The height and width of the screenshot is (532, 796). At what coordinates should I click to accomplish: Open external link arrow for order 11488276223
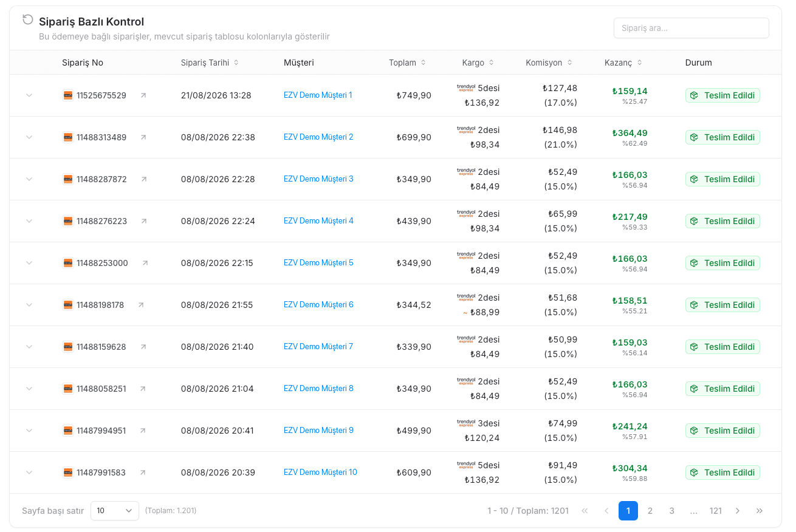(144, 221)
